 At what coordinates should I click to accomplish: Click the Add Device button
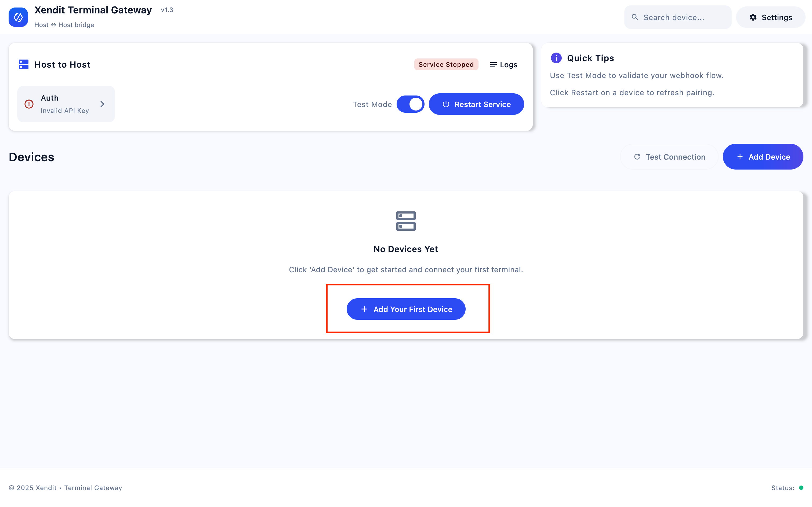pyautogui.click(x=763, y=157)
